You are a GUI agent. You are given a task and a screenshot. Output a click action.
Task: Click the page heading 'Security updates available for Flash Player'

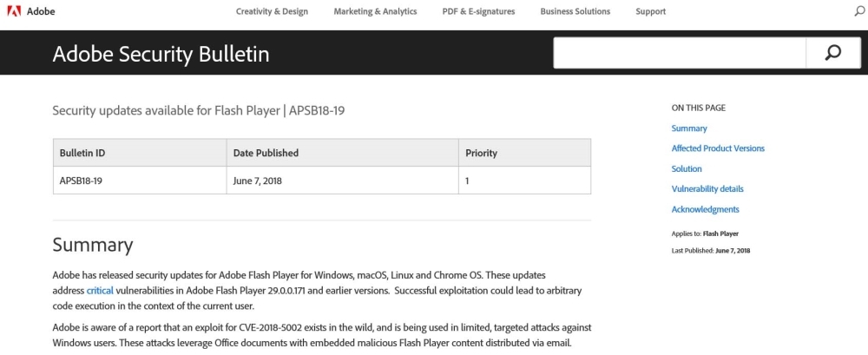pyautogui.click(x=166, y=110)
